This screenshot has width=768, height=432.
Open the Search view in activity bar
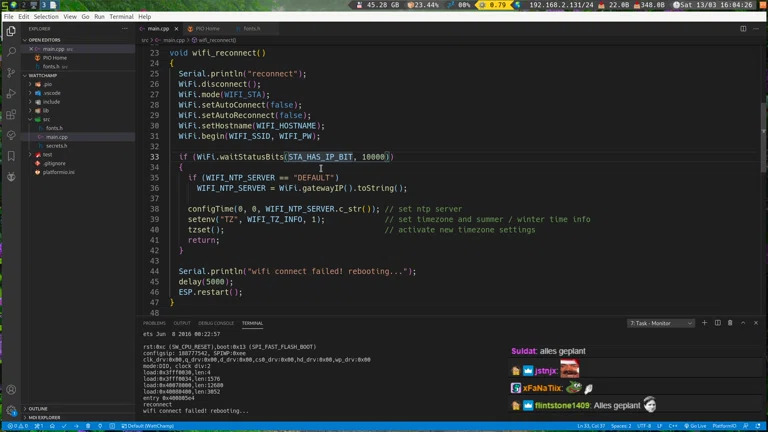coord(11,52)
